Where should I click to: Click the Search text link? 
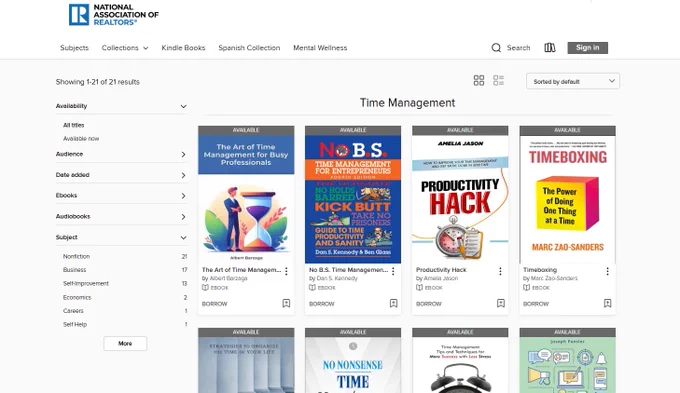pos(518,48)
